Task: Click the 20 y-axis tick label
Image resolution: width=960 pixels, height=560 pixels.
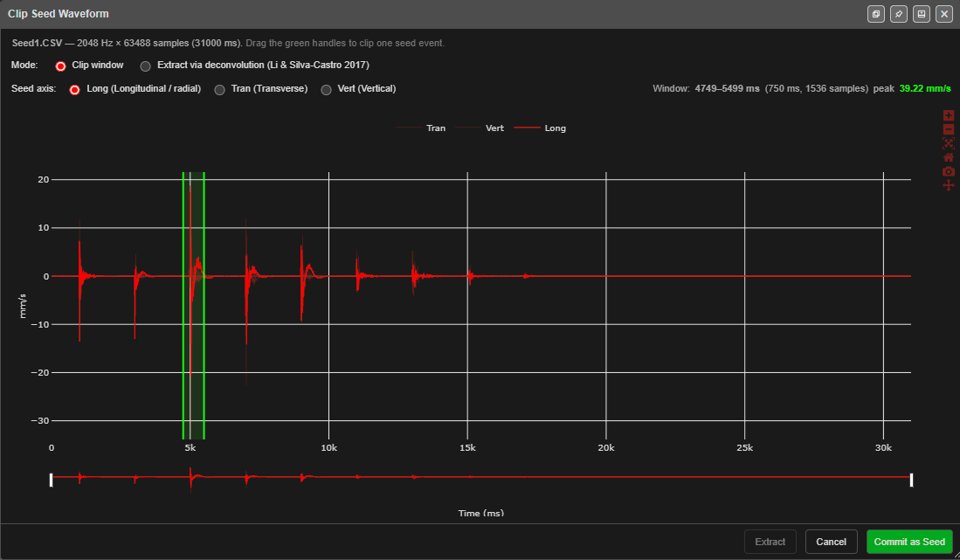Action: [44, 179]
